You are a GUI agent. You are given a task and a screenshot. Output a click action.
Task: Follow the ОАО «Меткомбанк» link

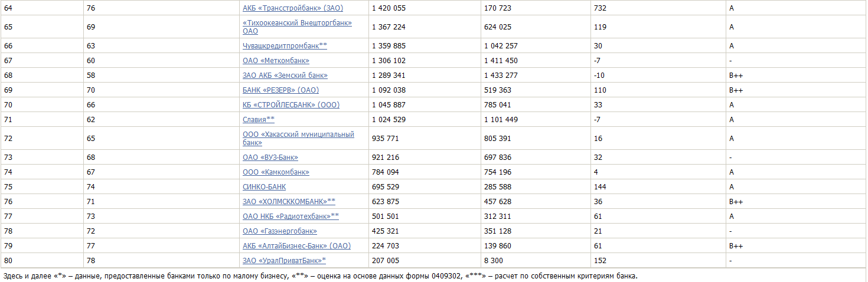(x=276, y=61)
